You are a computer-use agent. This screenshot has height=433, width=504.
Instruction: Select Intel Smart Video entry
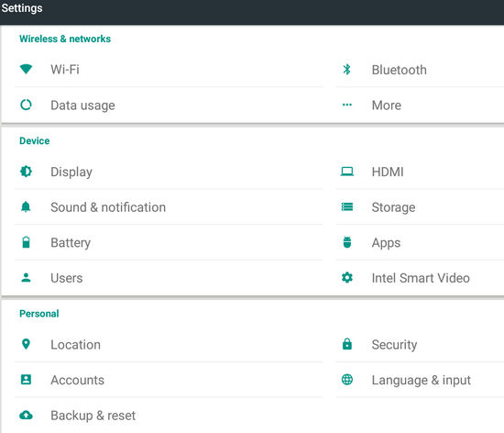[x=420, y=278]
